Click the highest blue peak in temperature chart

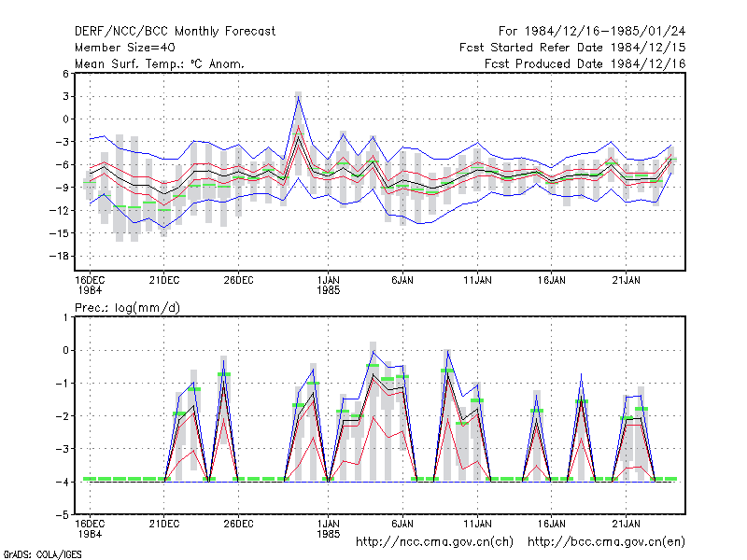(298, 97)
